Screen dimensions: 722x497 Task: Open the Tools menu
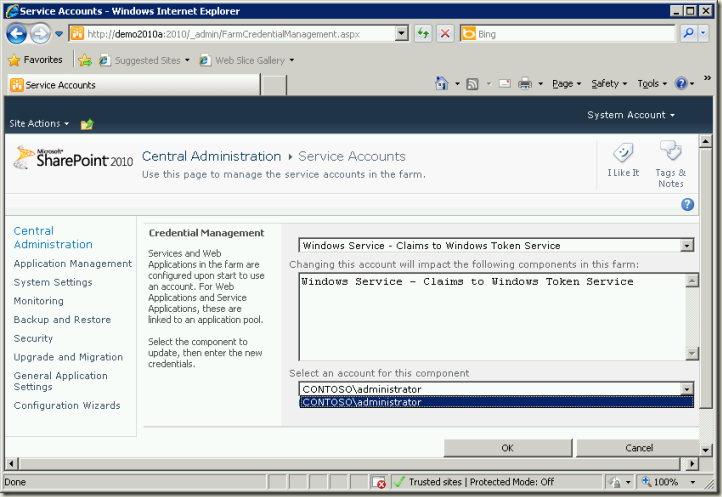[x=652, y=83]
